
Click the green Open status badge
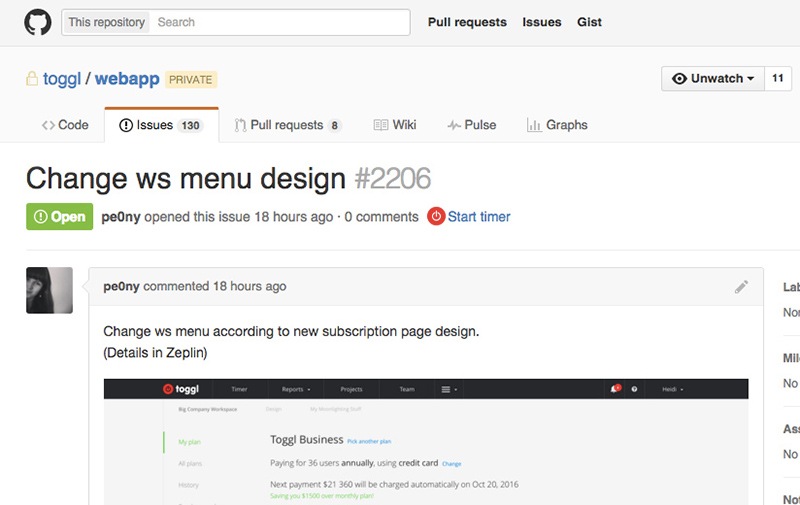click(x=60, y=217)
